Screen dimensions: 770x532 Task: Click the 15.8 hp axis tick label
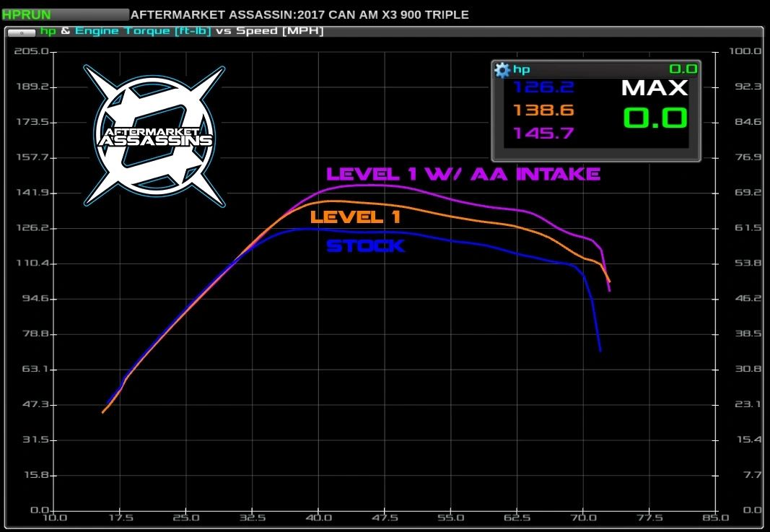[x=35, y=474]
